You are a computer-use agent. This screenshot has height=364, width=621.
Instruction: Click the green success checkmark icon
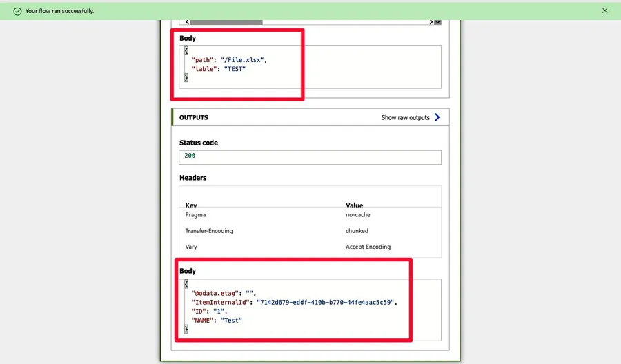click(x=17, y=11)
